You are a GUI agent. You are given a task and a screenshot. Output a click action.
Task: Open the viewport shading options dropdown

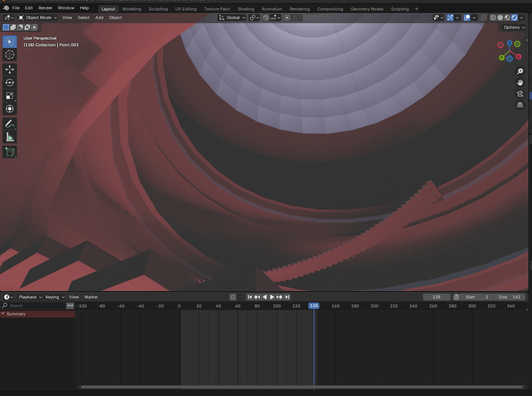[522, 18]
